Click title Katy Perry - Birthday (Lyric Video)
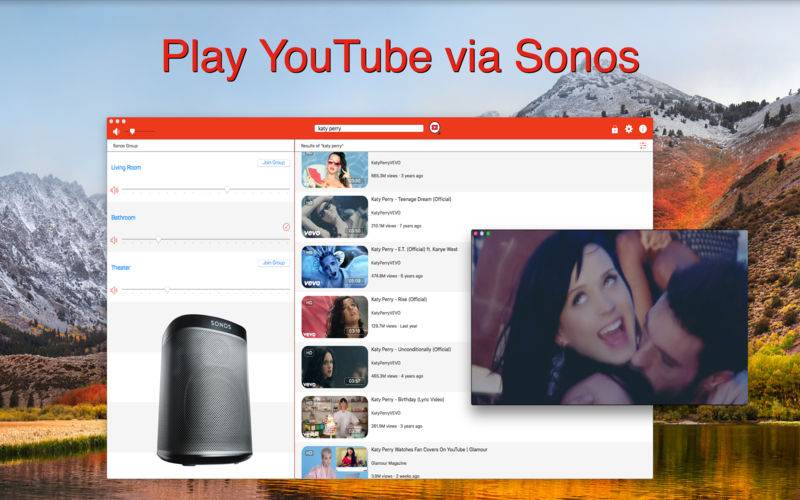 408,399
